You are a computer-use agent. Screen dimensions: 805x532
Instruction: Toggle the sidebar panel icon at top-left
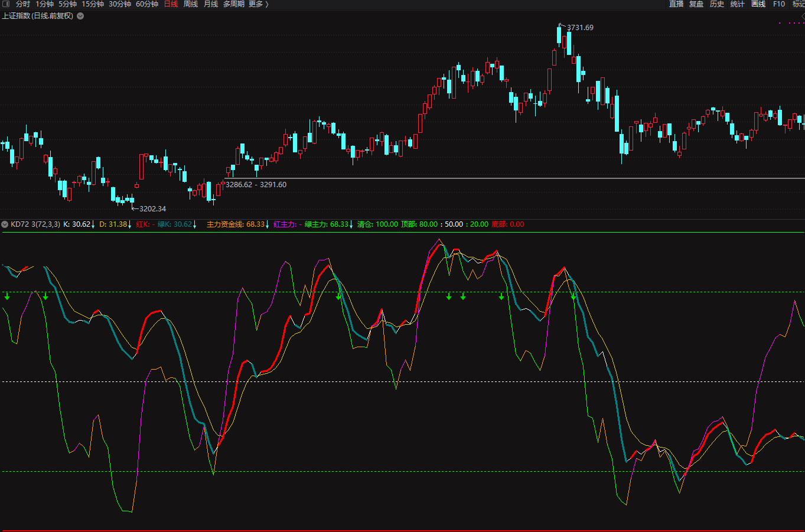coord(6,4)
